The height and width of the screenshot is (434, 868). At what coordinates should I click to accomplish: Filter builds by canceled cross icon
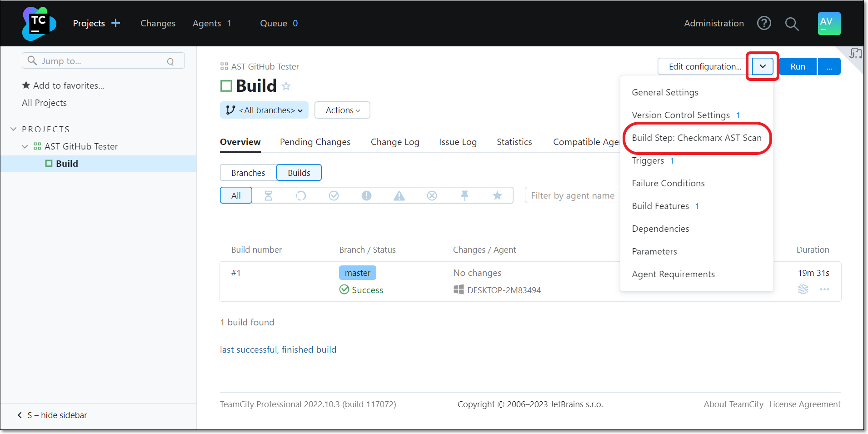(x=432, y=195)
